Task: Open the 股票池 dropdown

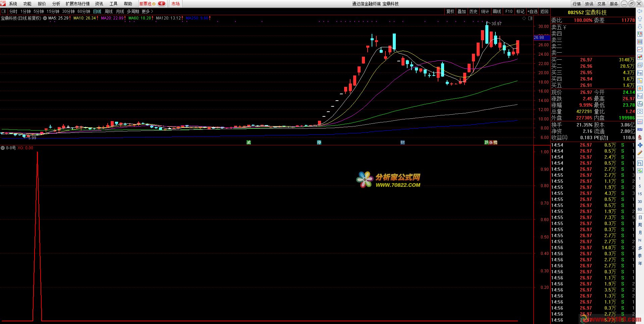Action: [x=147, y=4]
